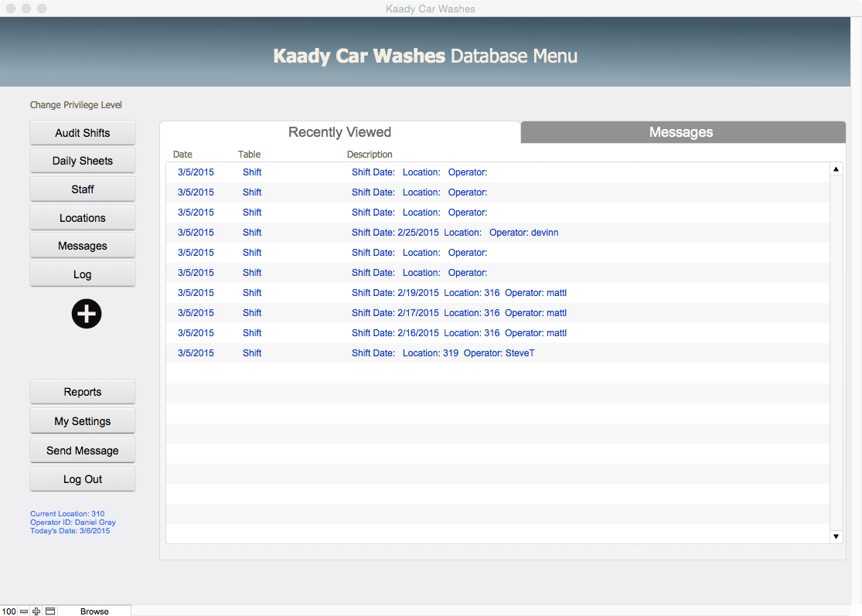862x616 pixels.
Task: Click the zoom level value 100
Action: 9,611
